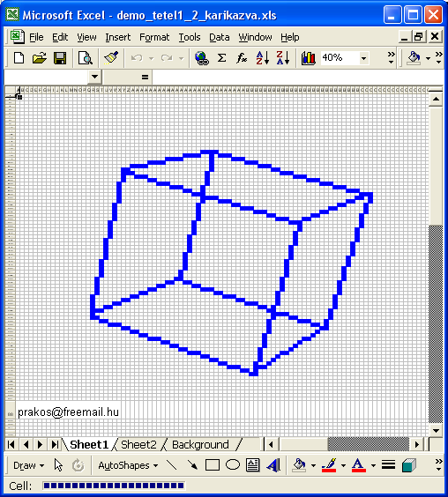Create a new workbook with New icon

tap(19, 58)
